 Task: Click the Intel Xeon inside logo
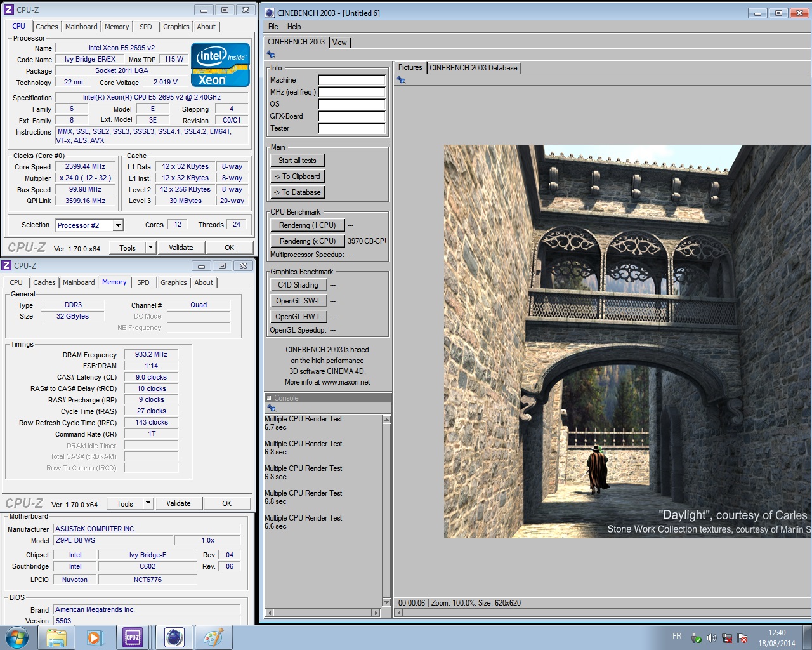tap(220, 64)
